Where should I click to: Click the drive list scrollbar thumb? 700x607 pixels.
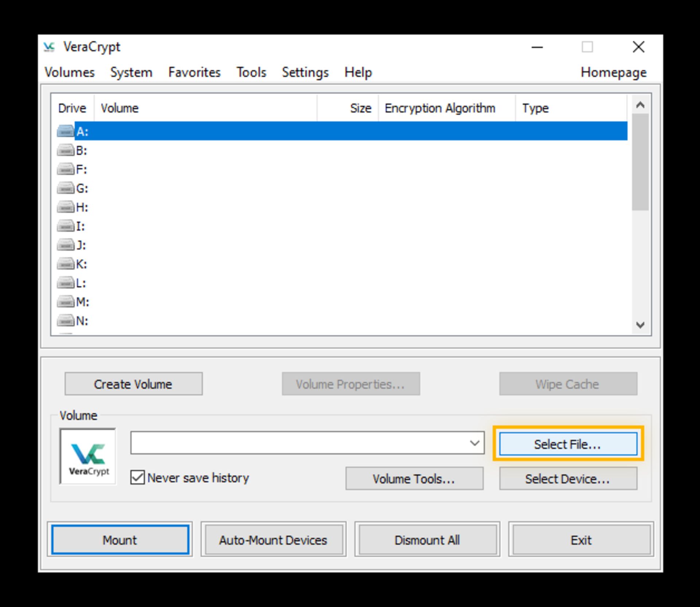[x=640, y=162]
